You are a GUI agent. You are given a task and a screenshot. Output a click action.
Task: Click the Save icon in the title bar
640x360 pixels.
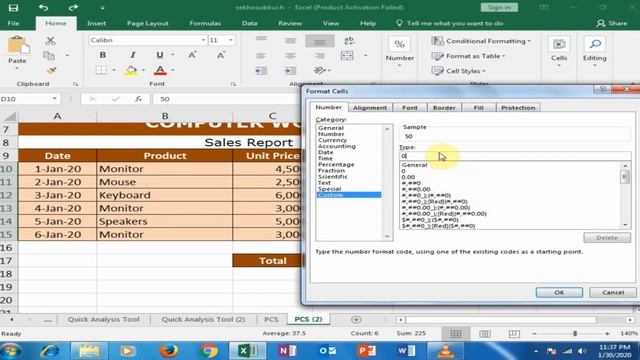pos(13,7)
